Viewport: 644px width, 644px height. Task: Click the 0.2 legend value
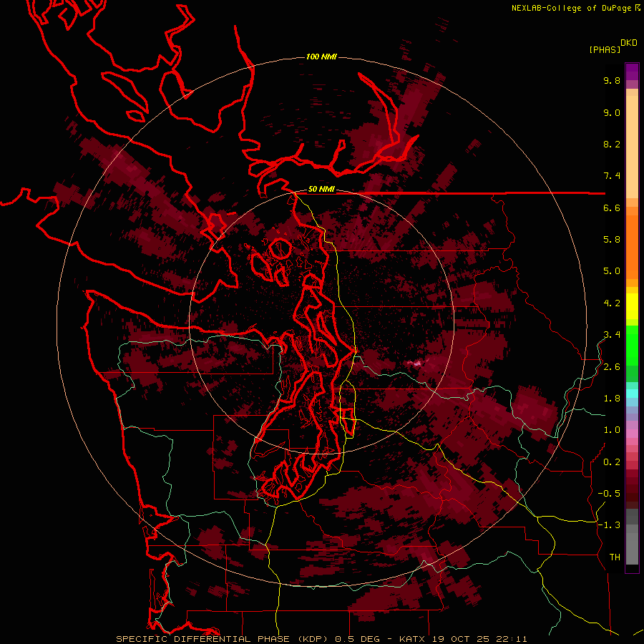[612, 462]
